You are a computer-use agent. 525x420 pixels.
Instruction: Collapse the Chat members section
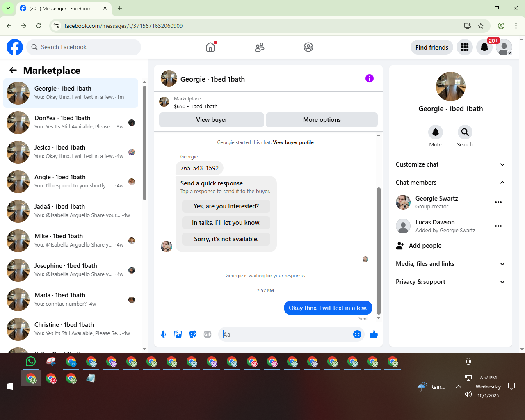(451, 183)
